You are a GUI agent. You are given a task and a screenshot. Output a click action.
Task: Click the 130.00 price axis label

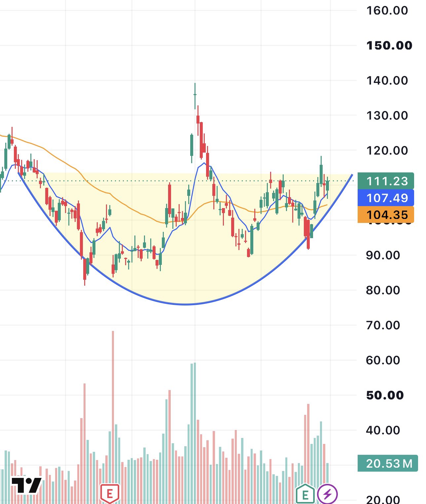(x=387, y=115)
